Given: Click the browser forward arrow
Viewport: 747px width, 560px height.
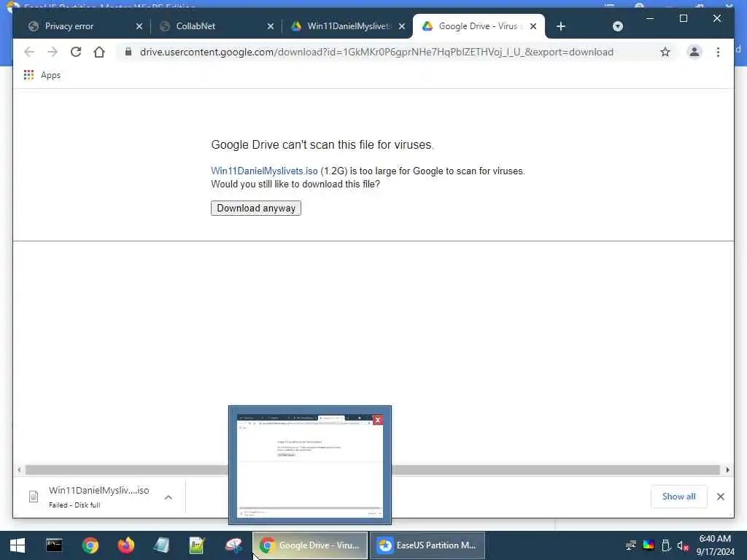Looking at the screenshot, I should 53,52.
